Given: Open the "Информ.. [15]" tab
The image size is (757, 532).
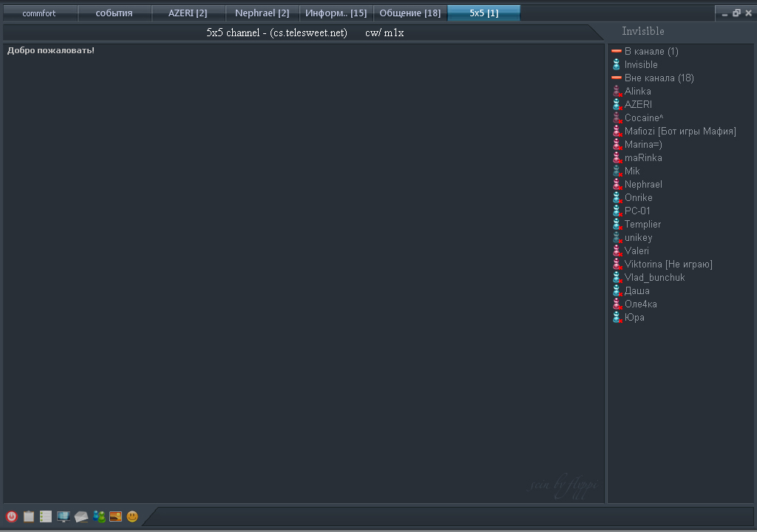Looking at the screenshot, I should (336, 13).
